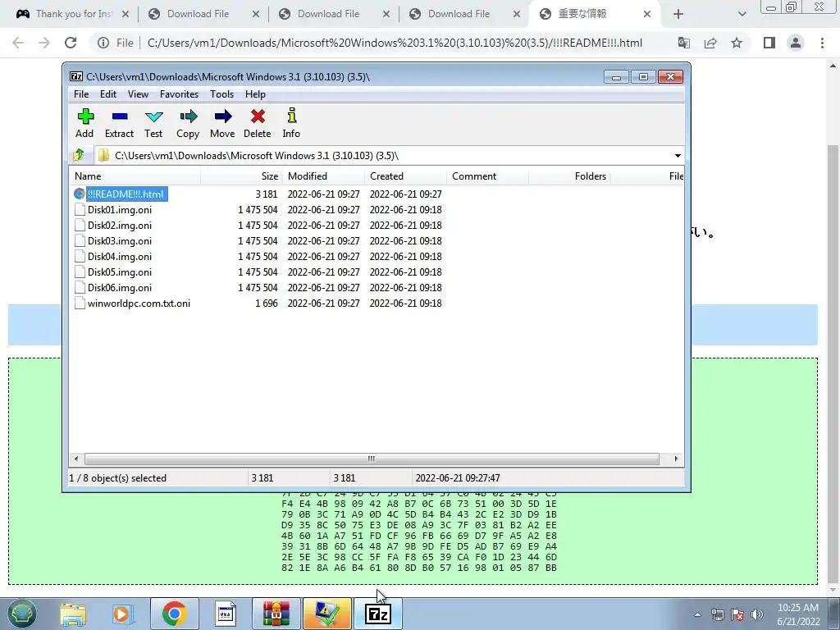Viewport: 840px width, 630px height.
Task: Click the Chrome page vertical scrollbar
Action: click(832, 364)
